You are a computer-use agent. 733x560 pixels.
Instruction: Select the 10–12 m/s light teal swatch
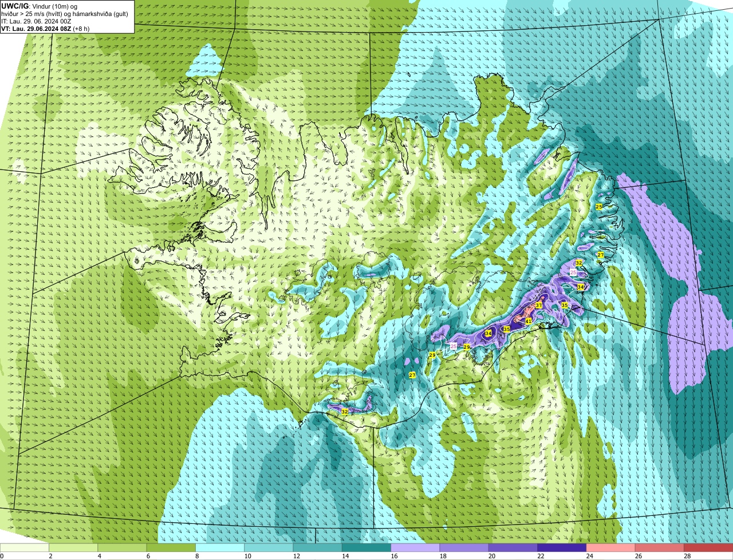[269, 547]
